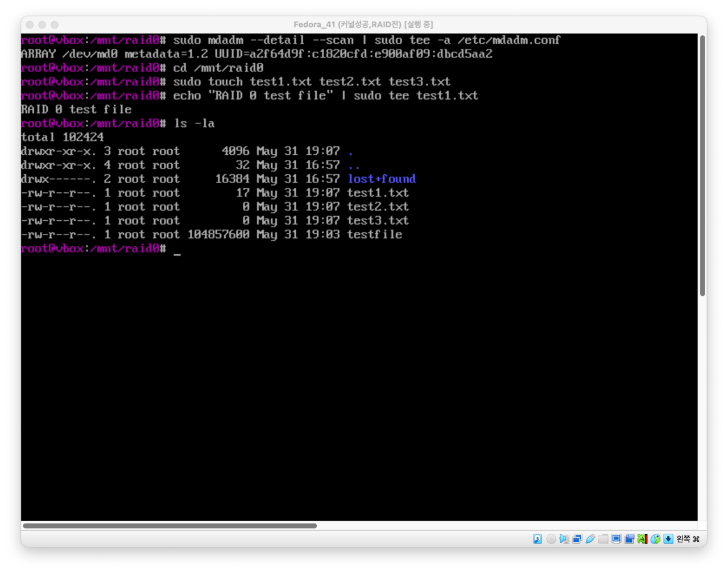Click the Fedora_41 window title text
This screenshot has width=728, height=573.
point(363,24)
